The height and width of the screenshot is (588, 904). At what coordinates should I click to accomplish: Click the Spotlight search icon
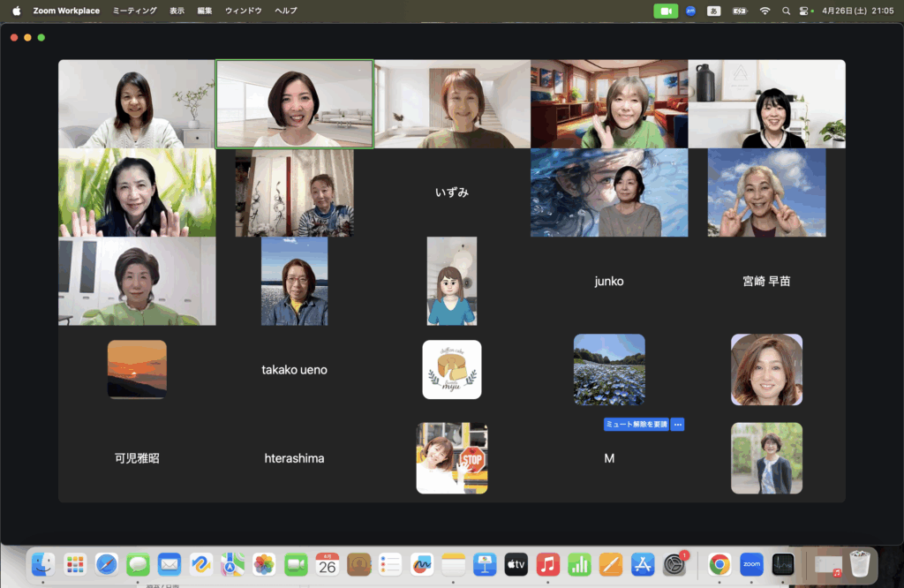click(x=786, y=11)
